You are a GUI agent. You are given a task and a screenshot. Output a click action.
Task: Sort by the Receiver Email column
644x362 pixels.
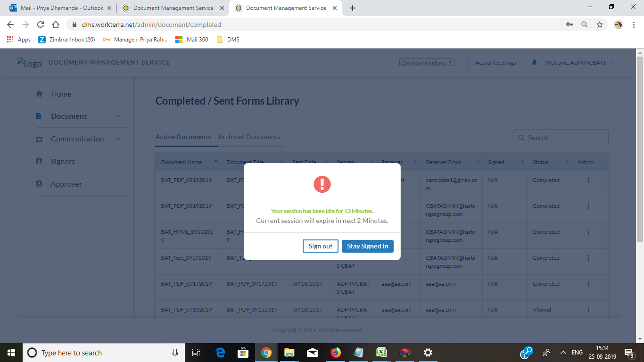click(451, 162)
